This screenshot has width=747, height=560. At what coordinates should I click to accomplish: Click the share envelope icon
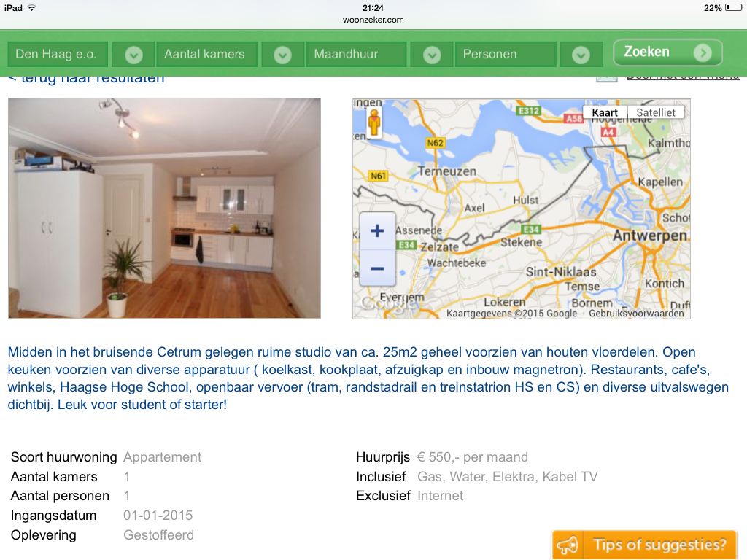pos(606,79)
